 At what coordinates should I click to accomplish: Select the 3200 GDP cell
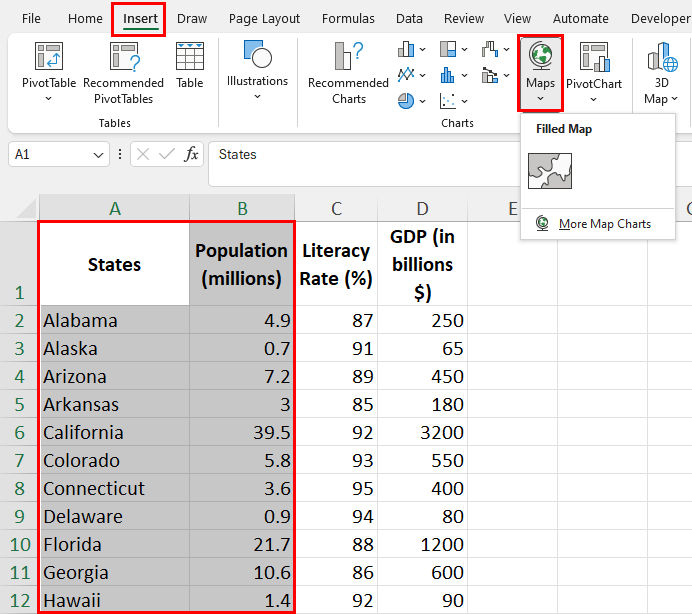tap(422, 432)
